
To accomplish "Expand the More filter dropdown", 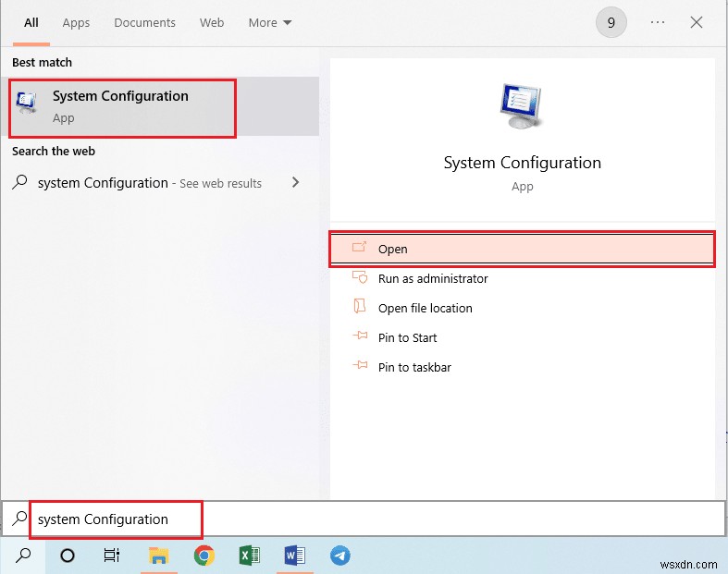I will pos(270,22).
